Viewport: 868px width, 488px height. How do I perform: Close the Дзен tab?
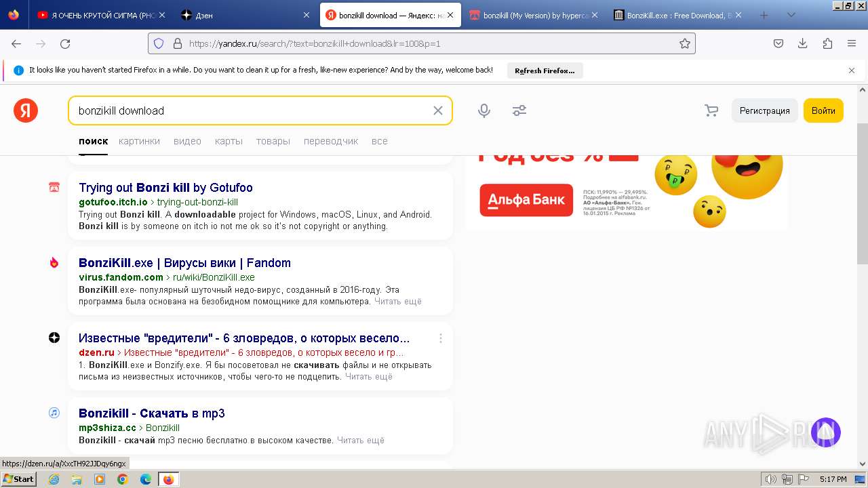pos(307,15)
